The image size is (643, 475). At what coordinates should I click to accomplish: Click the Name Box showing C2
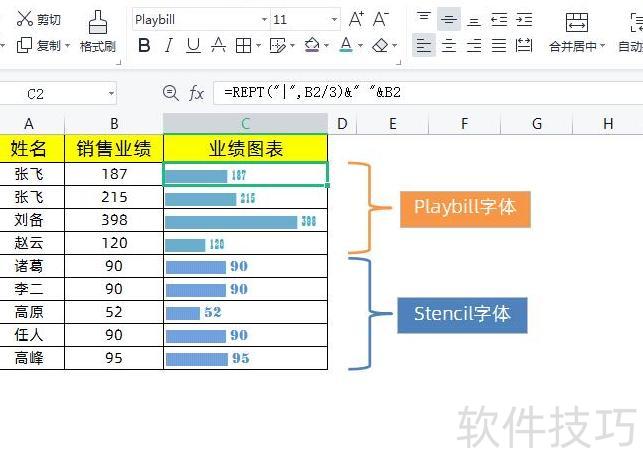point(53,94)
